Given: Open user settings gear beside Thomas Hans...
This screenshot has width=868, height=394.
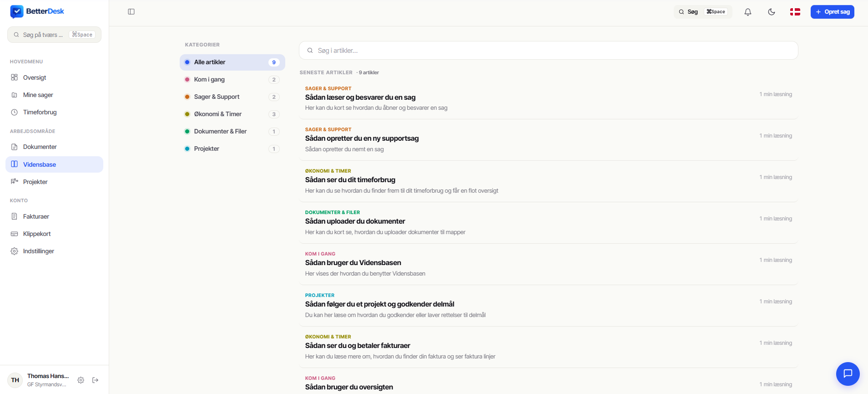Looking at the screenshot, I should 81,380.
